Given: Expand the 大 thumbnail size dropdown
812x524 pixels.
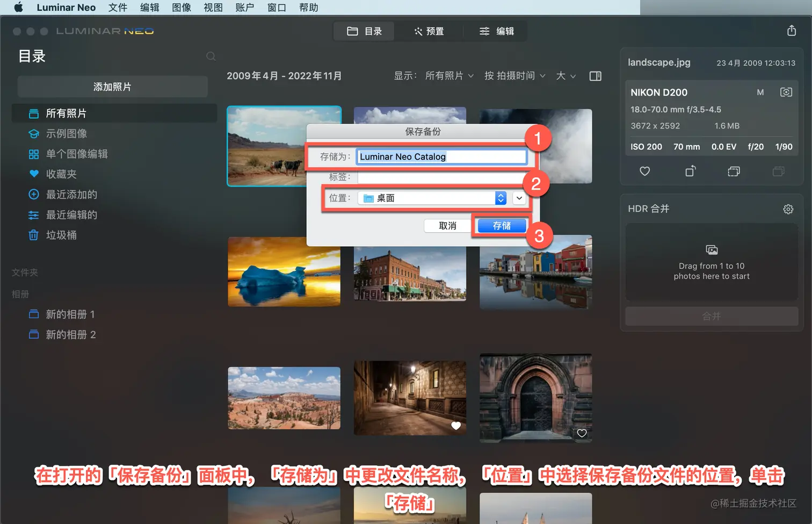Looking at the screenshot, I should point(566,76).
